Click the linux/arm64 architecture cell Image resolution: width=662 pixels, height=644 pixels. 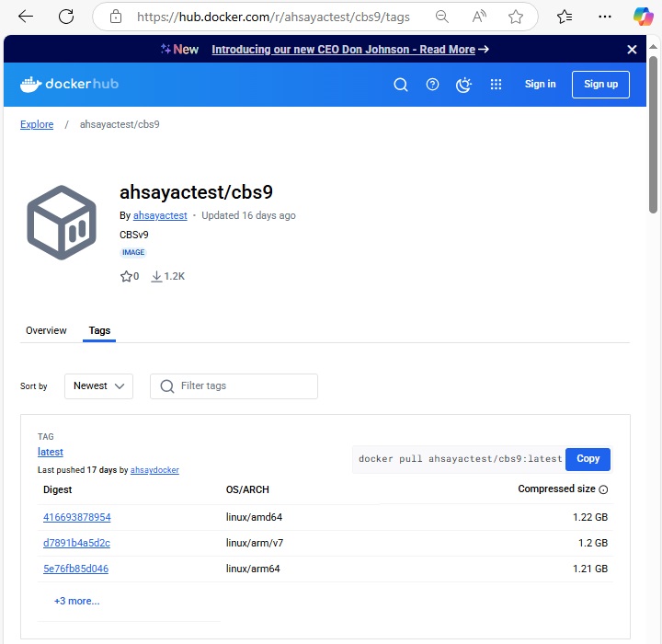(x=253, y=569)
